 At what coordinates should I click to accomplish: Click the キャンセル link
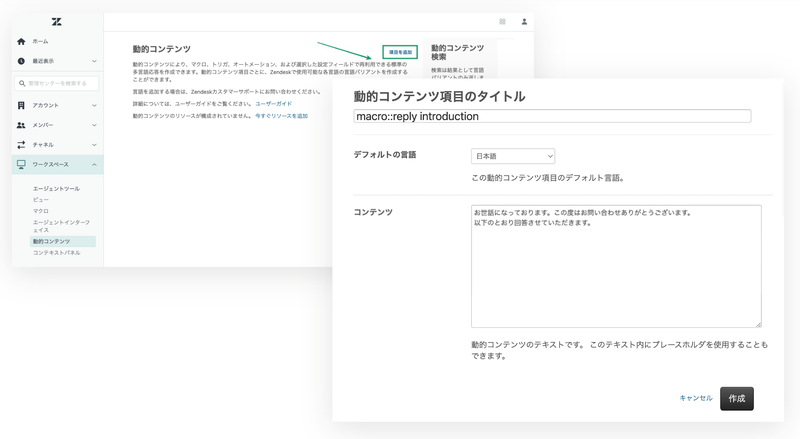coord(695,398)
